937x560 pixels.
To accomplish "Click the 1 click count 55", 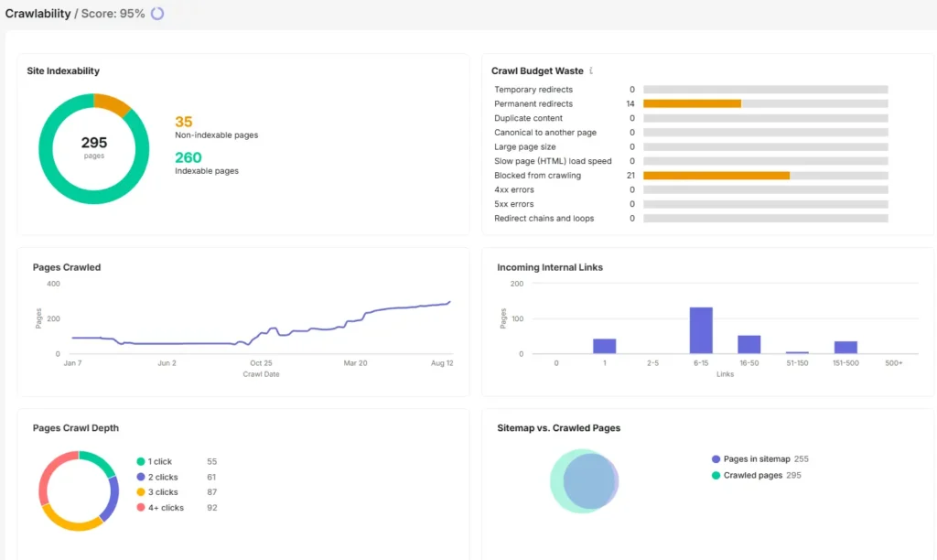I will pos(211,461).
